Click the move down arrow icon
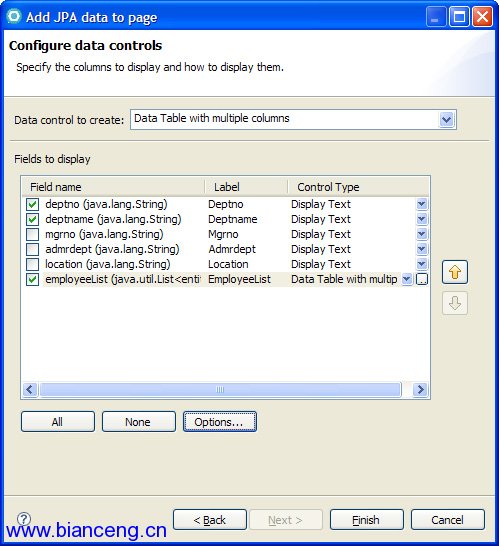Screen dimensions: 499x546 (455, 303)
